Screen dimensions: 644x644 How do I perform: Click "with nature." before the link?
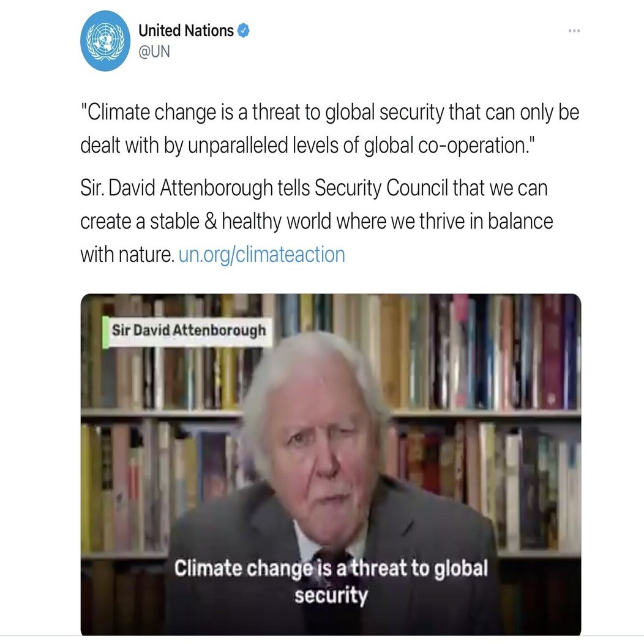128,255
